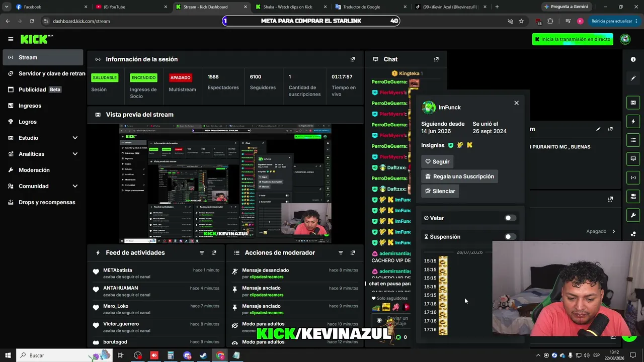Pop out the Información de la sesión panel
Screen dimensions: 644x362
pos(353,59)
